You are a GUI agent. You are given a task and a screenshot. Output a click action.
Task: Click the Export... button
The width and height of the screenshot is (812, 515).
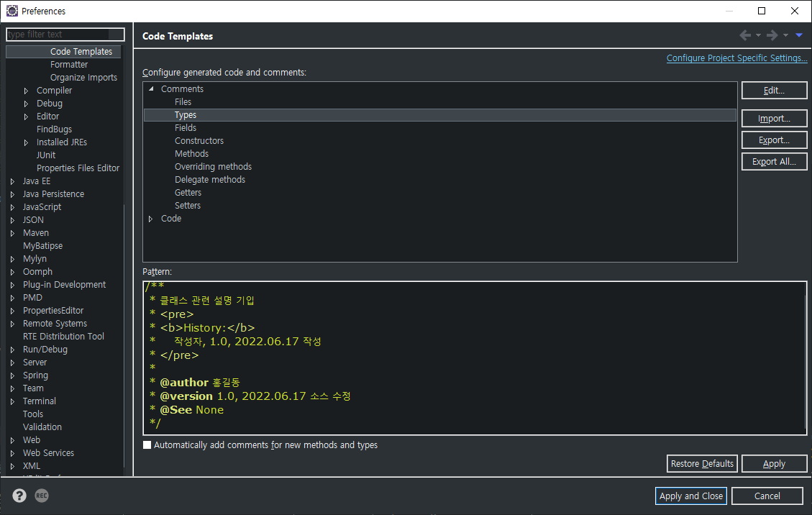pyautogui.click(x=774, y=140)
